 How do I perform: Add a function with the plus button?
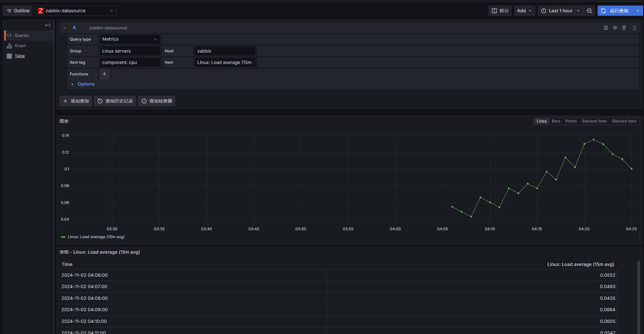104,74
